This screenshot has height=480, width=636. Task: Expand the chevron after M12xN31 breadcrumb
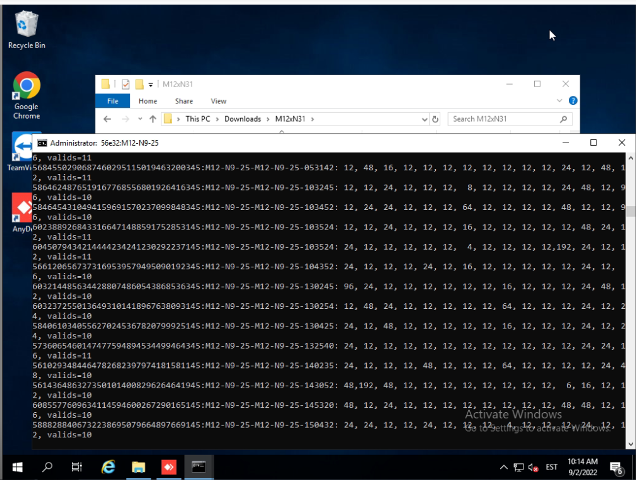[312, 119]
